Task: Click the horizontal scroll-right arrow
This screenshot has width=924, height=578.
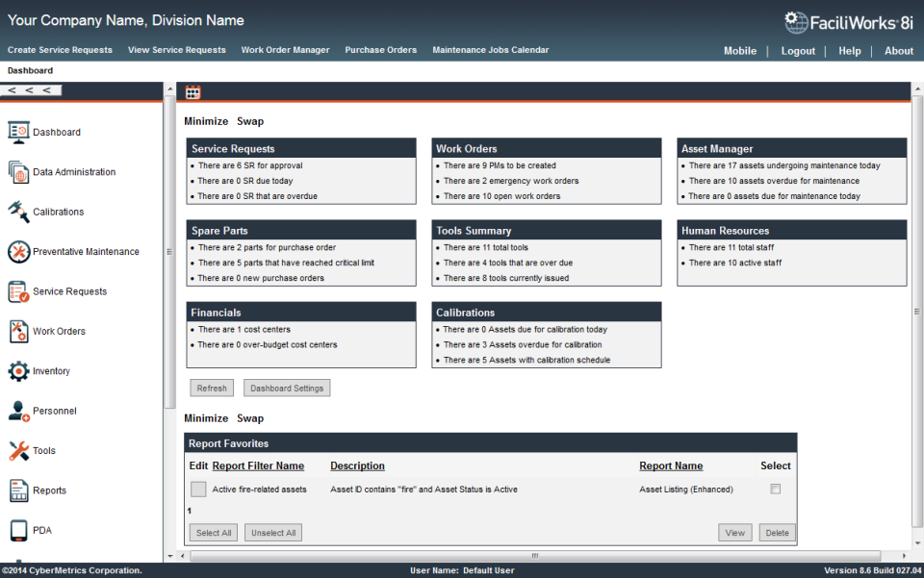Action: click(x=905, y=556)
